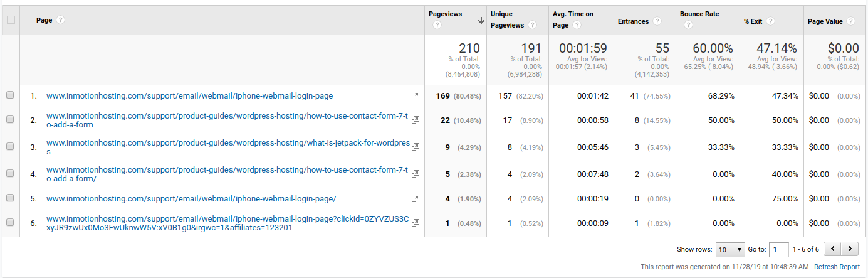Show help for Unique Pageviews column
Image resolution: width=868 pixels, height=278 pixels.
(532, 26)
